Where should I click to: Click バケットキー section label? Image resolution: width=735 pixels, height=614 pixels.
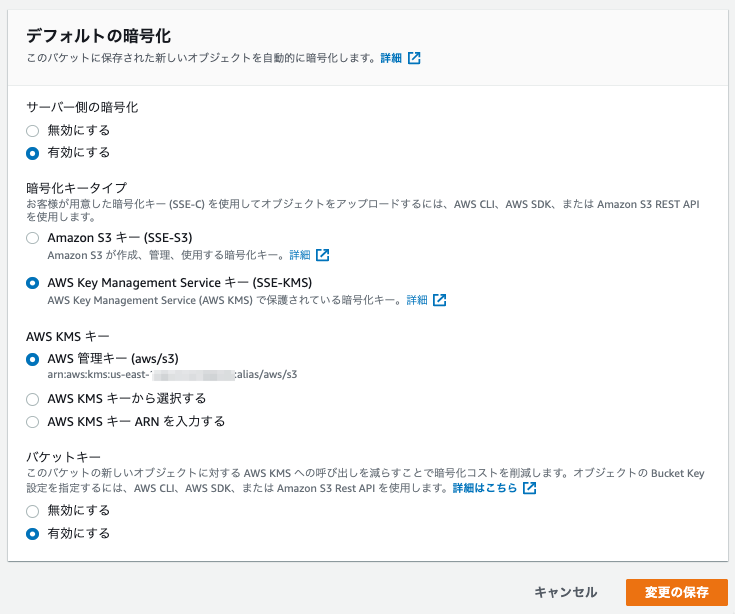tap(63, 457)
